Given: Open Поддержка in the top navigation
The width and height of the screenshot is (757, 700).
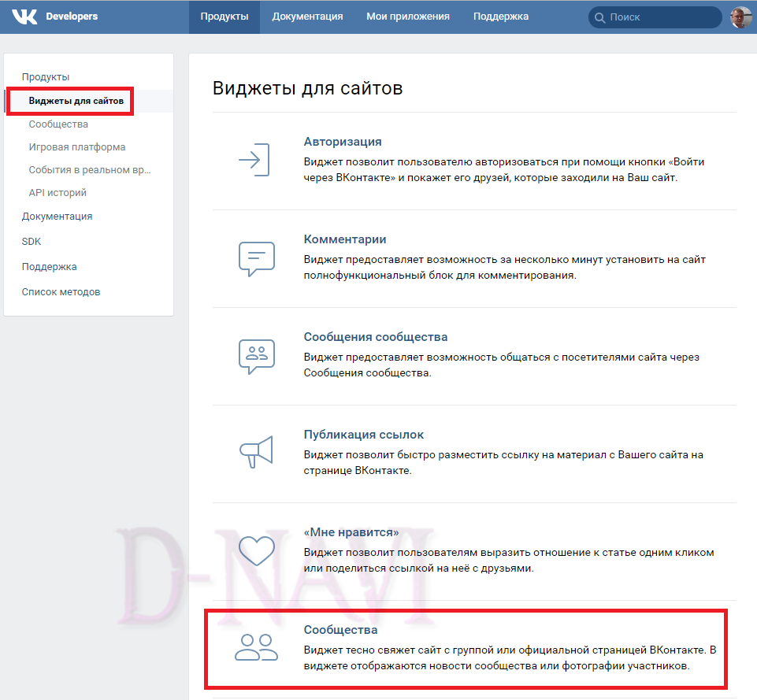Looking at the screenshot, I should click(x=501, y=17).
